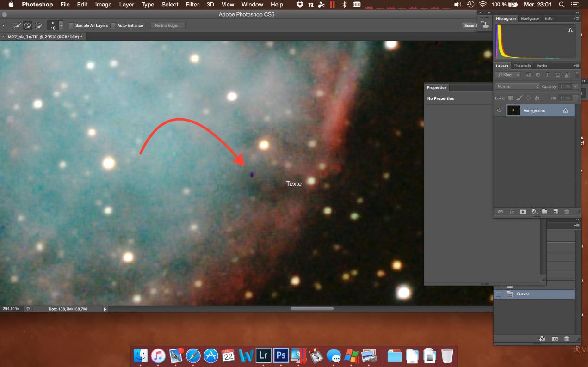The height and width of the screenshot is (367, 588).
Task: Click the Create new layer icon
Action: click(556, 212)
